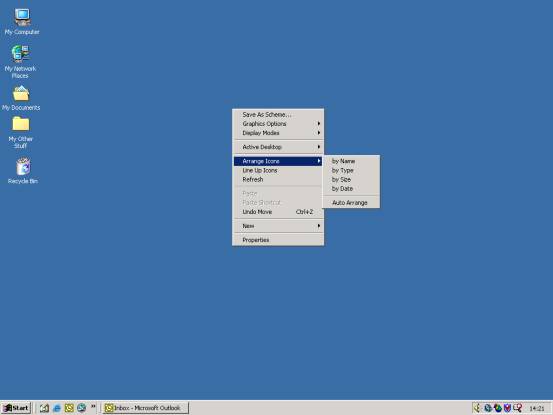
Task: Click the volume speaker tray icon
Action: [477, 408]
